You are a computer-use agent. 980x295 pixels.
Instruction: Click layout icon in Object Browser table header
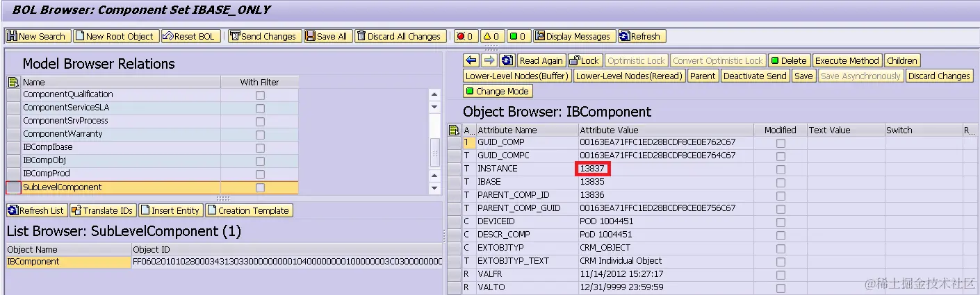tap(455, 130)
